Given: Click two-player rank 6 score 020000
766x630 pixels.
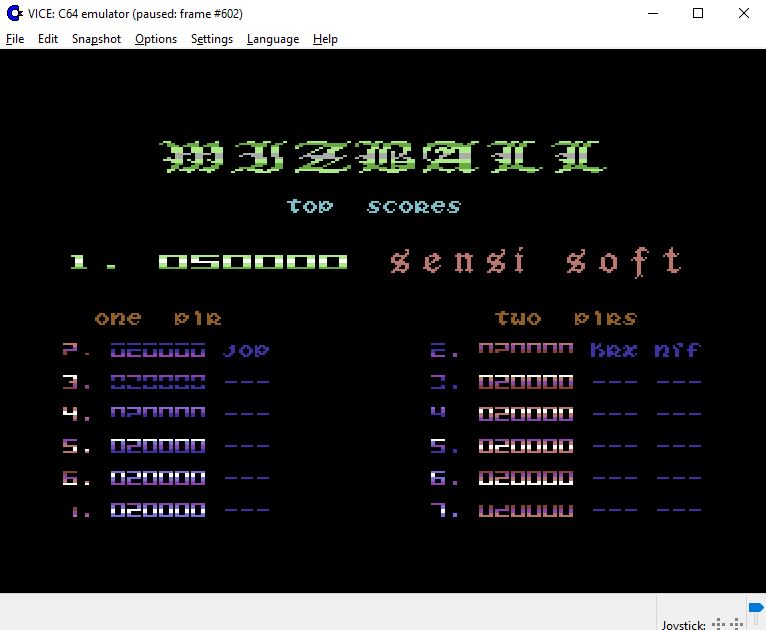Looking at the screenshot, I should [526, 478].
